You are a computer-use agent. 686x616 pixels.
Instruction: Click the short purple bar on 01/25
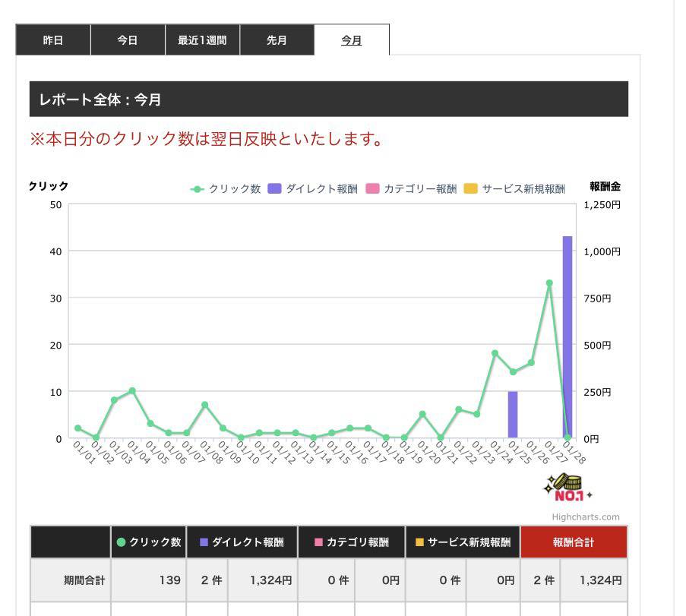coord(513,415)
